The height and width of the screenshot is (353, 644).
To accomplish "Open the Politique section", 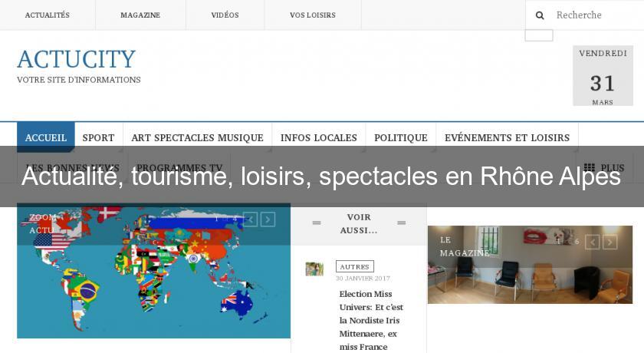I will coord(401,137).
